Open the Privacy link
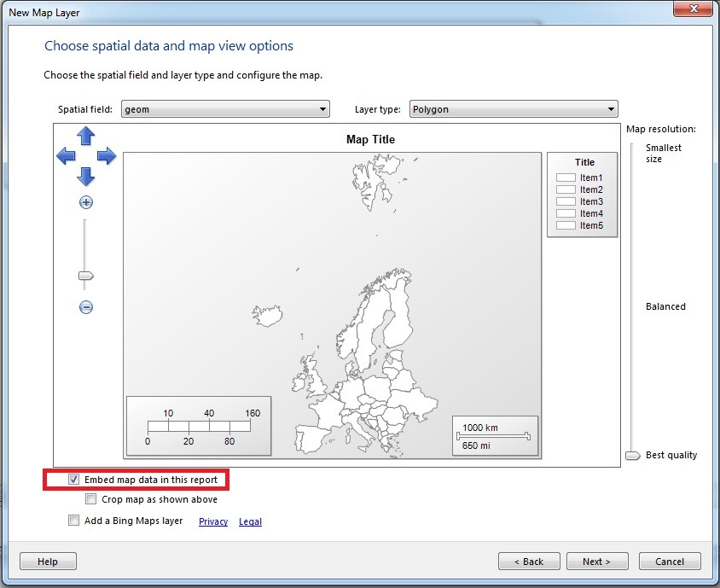 coord(213,521)
